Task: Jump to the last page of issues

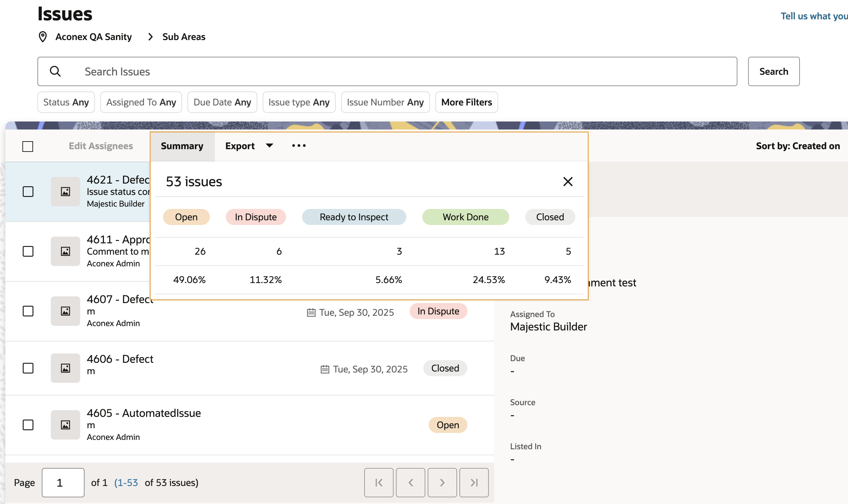Action: [474, 482]
